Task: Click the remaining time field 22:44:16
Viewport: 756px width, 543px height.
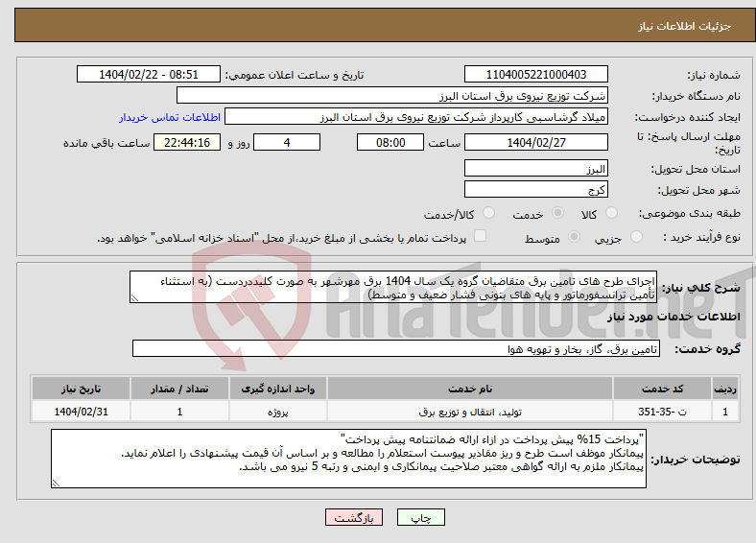Action: point(187,142)
